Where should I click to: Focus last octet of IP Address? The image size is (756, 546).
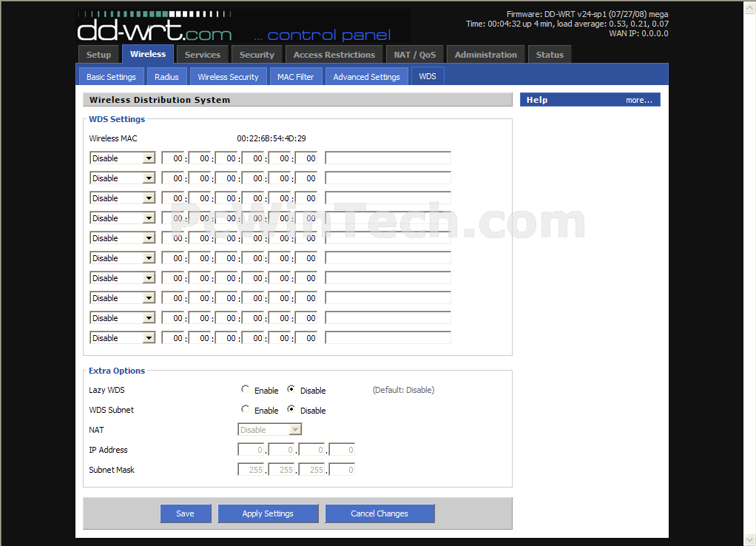pyautogui.click(x=342, y=450)
